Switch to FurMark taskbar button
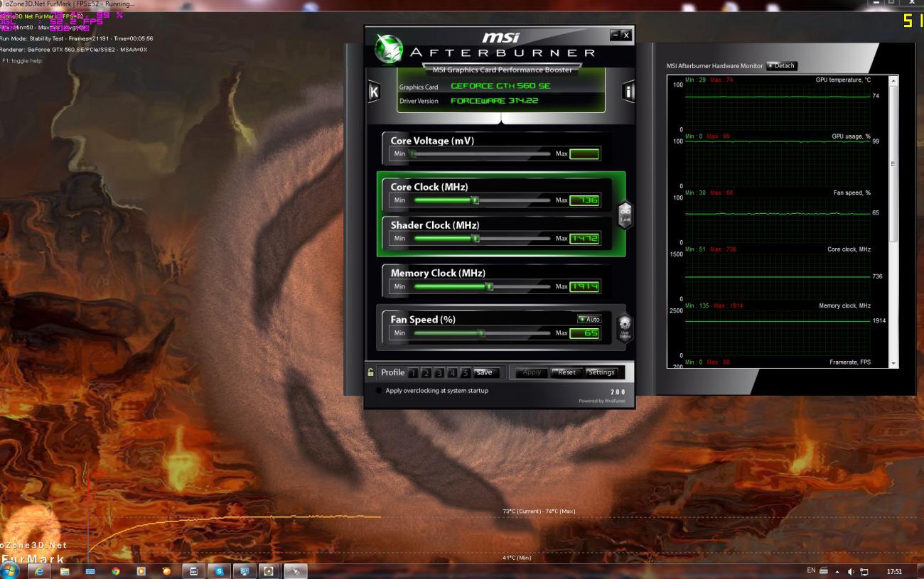The width and height of the screenshot is (924, 579). tap(269, 570)
